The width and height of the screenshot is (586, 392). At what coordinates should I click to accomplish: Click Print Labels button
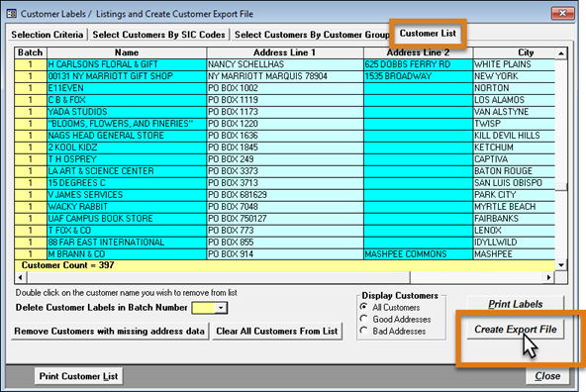click(516, 304)
